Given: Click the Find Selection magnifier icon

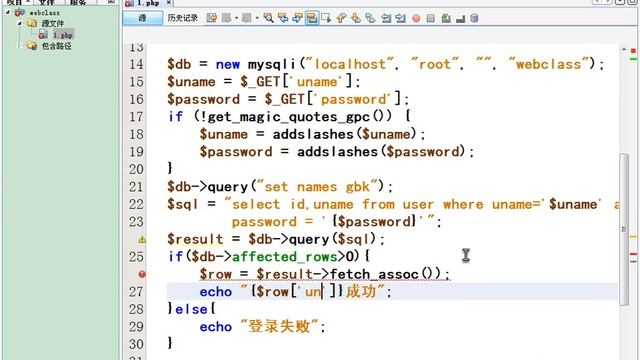Looking at the screenshot, I should click(268, 18).
